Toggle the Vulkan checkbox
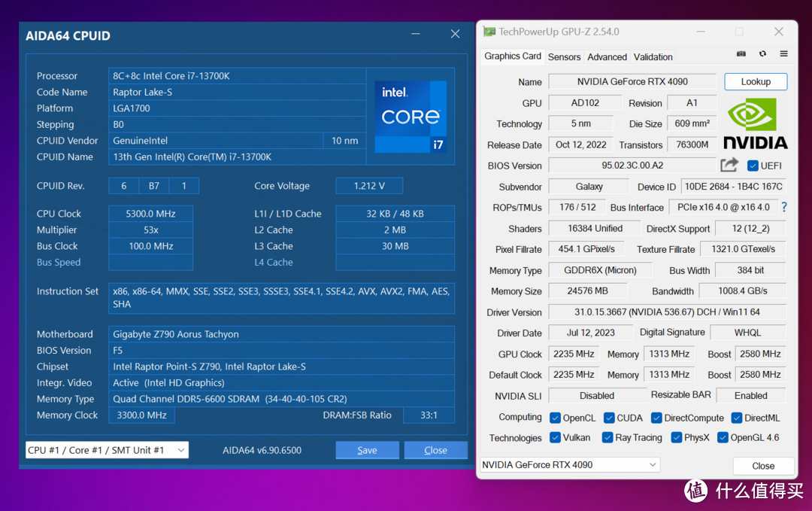The width and height of the screenshot is (812, 511). coord(555,437)
